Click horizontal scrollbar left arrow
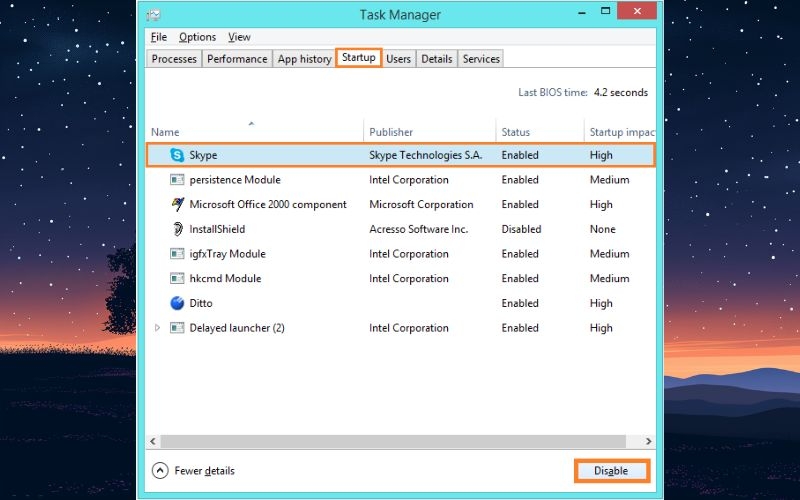Image resolution: width=800 pixels, height=500 pixels. coord(153,441)
